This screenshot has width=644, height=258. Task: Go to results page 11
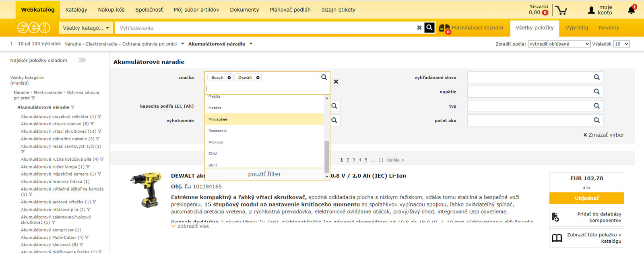pos(381,160)
